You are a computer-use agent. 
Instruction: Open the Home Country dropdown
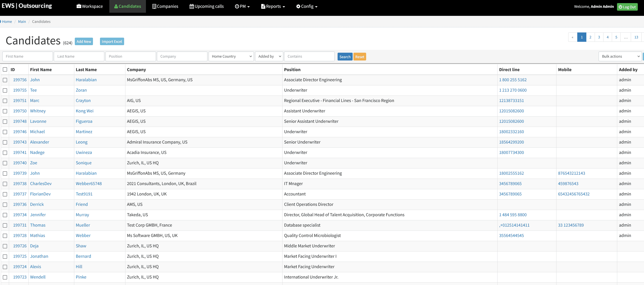[231, 56]
